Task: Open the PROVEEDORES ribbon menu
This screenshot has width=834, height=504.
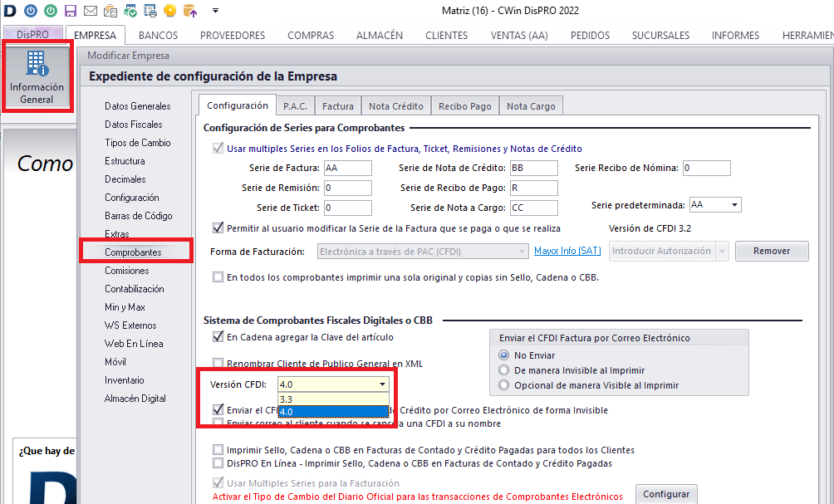Action: 233,36
